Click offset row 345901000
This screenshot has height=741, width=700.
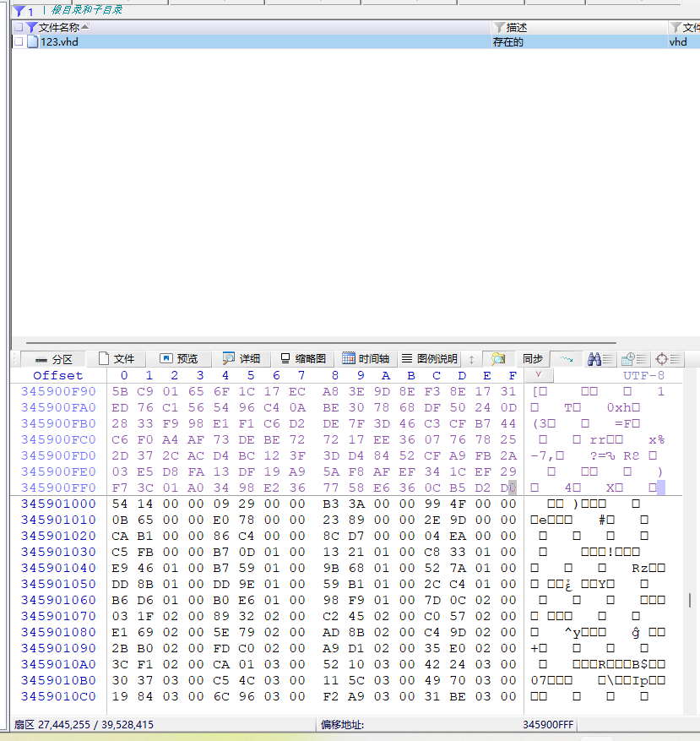(x=58, y=504)
